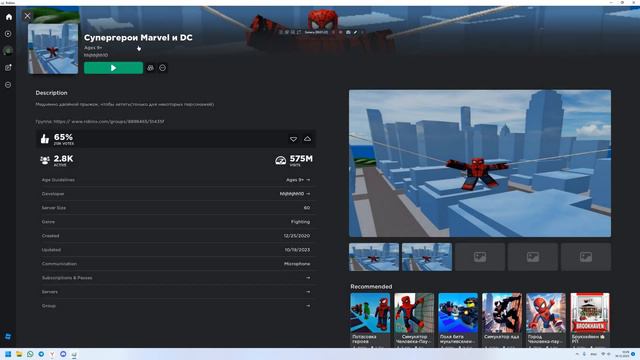This screenshot has height=360, width=640.
Task: Click the 'Recommended' heading
Action: [x=371, y=287]
